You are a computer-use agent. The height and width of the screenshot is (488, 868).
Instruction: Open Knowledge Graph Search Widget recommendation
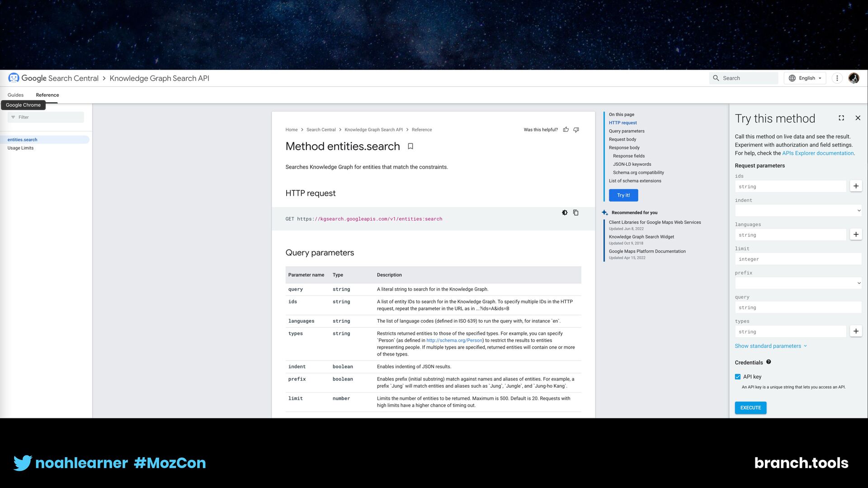pos(641,237)
